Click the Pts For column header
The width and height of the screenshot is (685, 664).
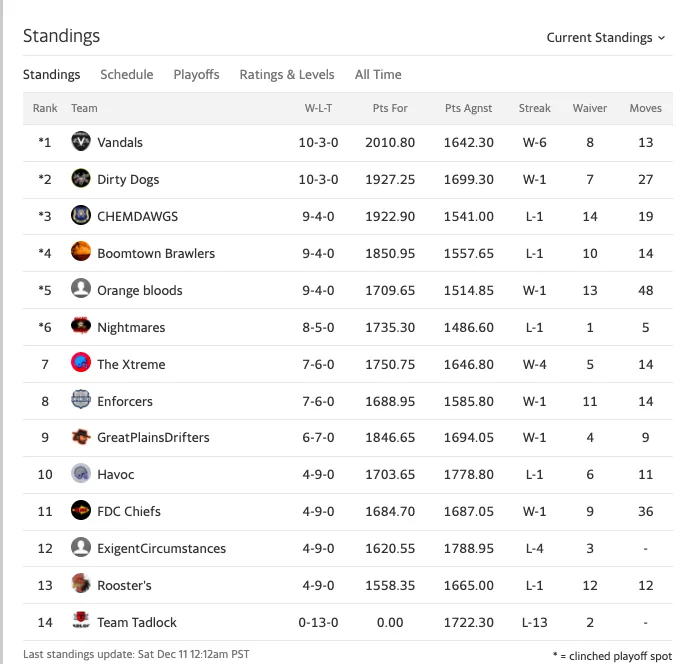click(x=390, y=108)
